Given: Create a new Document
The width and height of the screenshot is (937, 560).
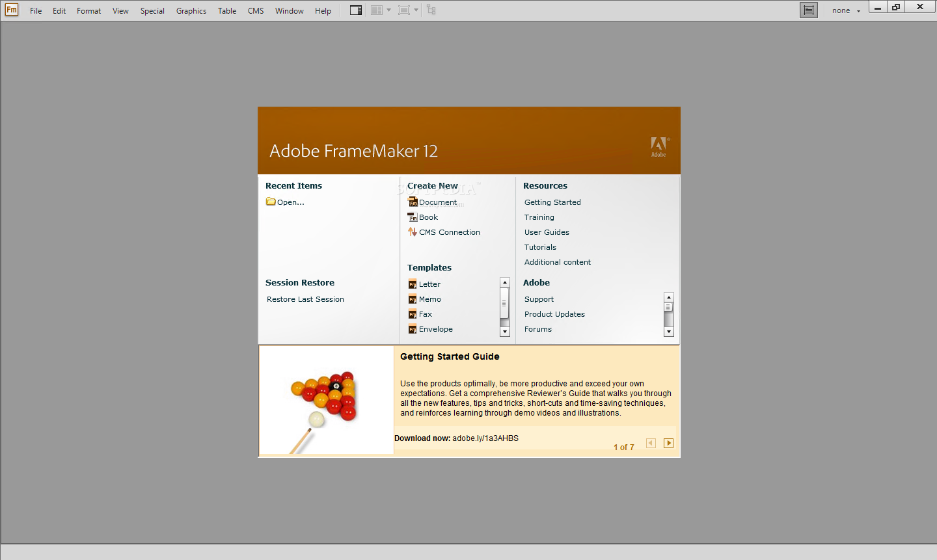Looking at the screenshot, I should click(x=438, y=202).
